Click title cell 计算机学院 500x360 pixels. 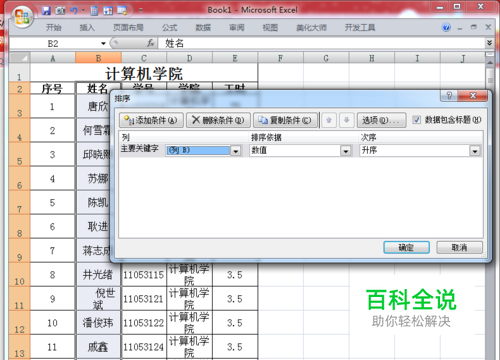click(144, 73)
